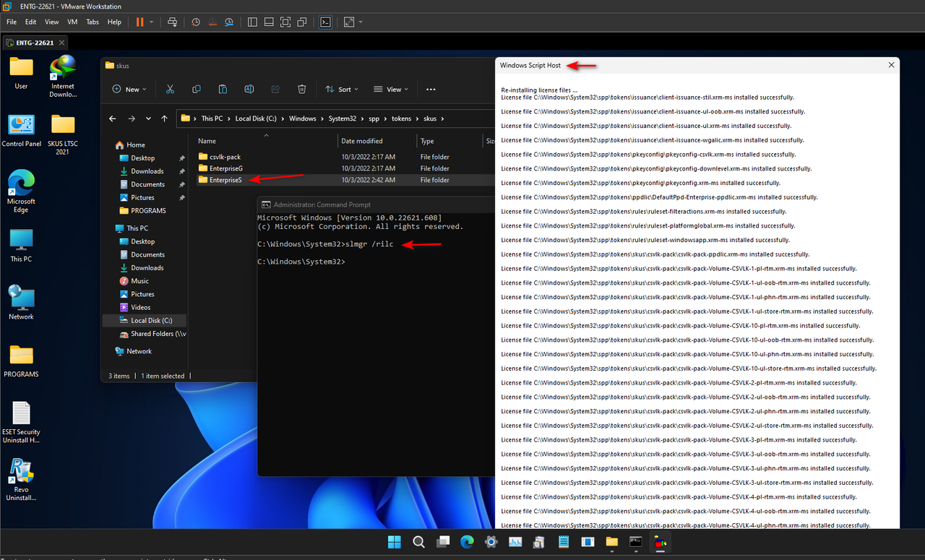Select Local Disk (C:) in navigation pane
This screenshot has width=925, height=560.
click(x=145, y=320)
